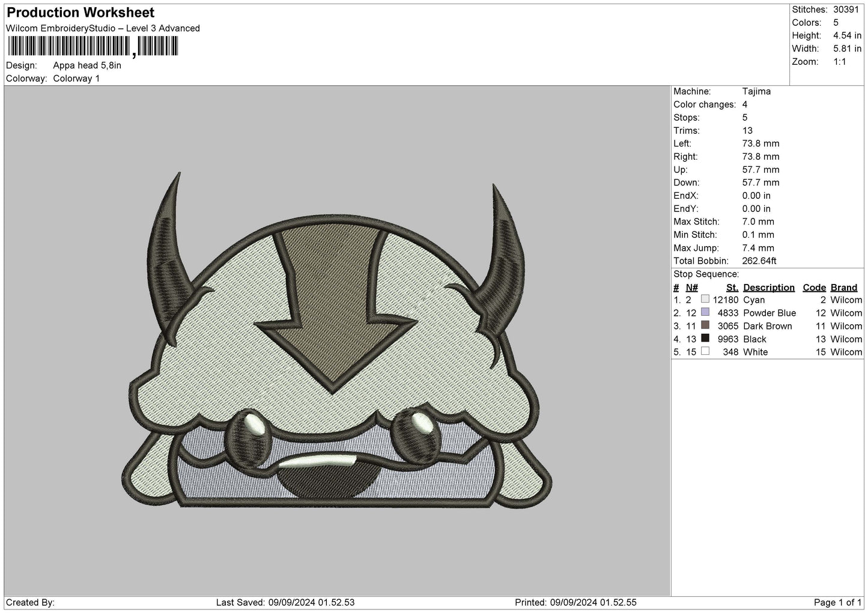Click the 'Last Saved: 09/09/2024 01.52.53' text
The height and width of the screenshot is (613, 868).
click(285, 603)
